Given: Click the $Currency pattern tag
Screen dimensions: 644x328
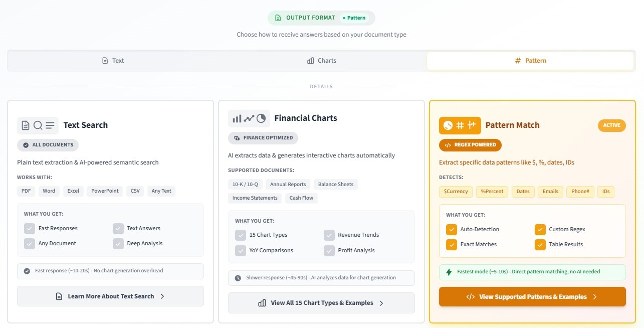Looking at the screenshot, I should [x=456, y=192].
